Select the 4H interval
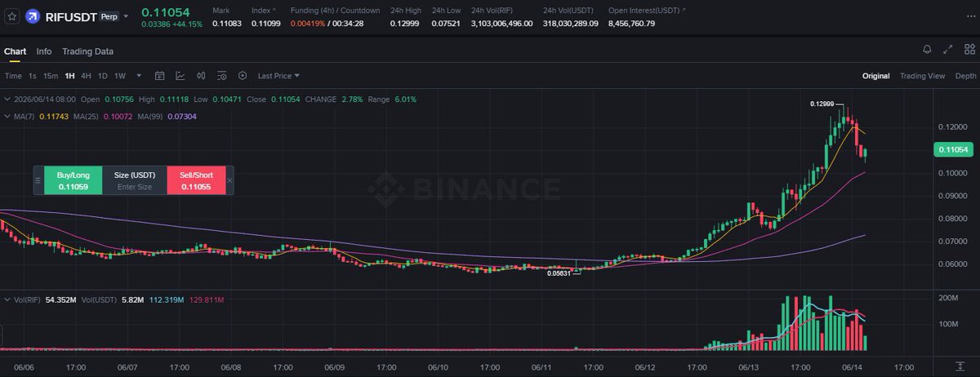The width and height of the screenshot is (980, 377). (86, 76)
